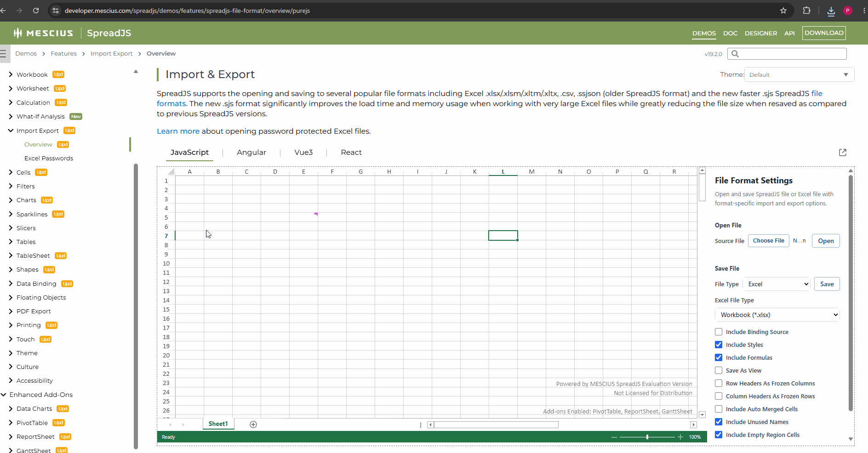
Task: Open the File Type dropdown
Action: click(x=777, y=284)
